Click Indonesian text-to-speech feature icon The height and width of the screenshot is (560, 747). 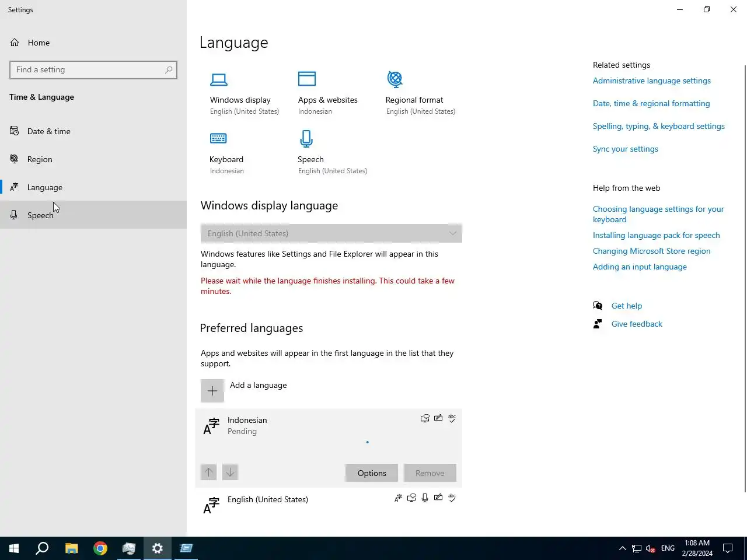(425, 418)
